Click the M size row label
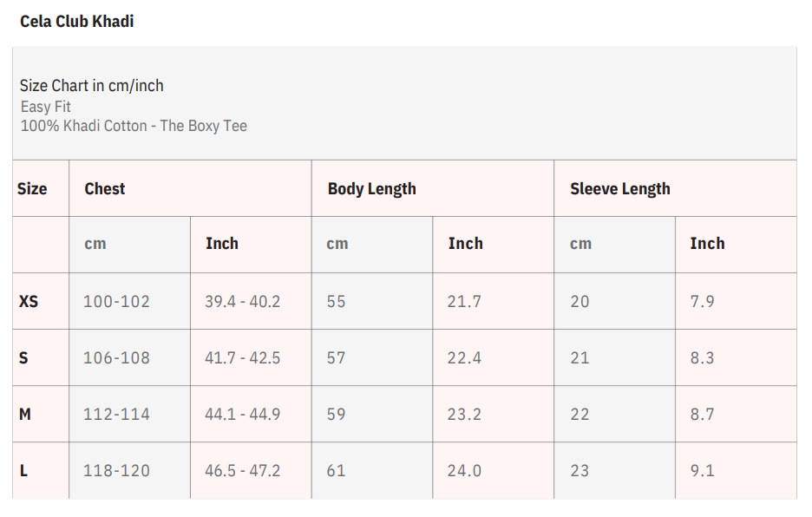Image resolution: width=812 pixels, height=517 pixels. coord(25,414)
